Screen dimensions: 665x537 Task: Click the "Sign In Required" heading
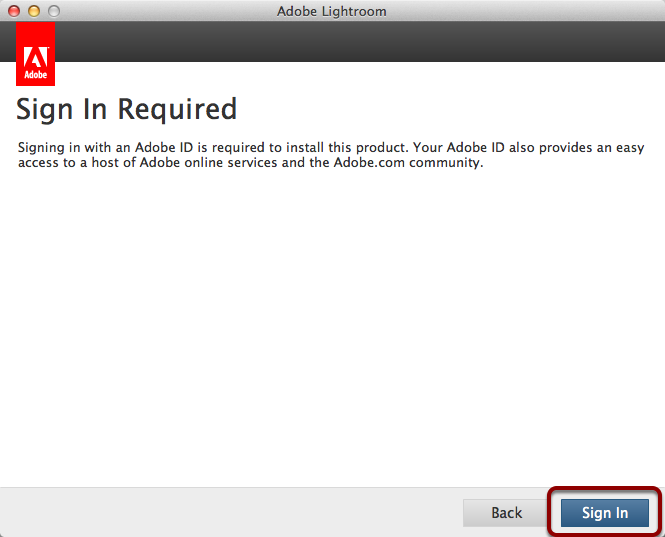[x=126, y=110]
